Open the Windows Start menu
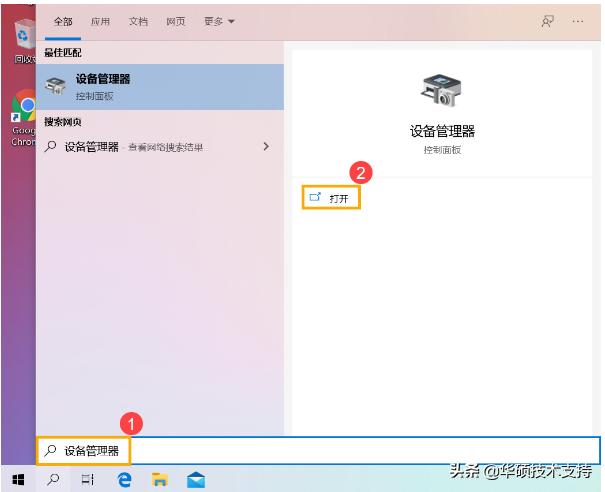 pos(18,480)
